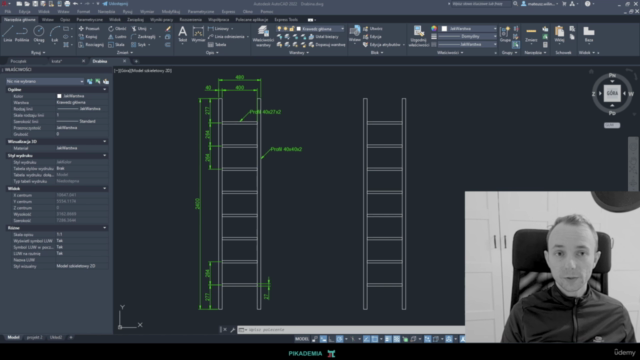The width and height of the screenshot is (640, 360).
Task: Click the Grupa (group) tool
Action: pos(505,34)
